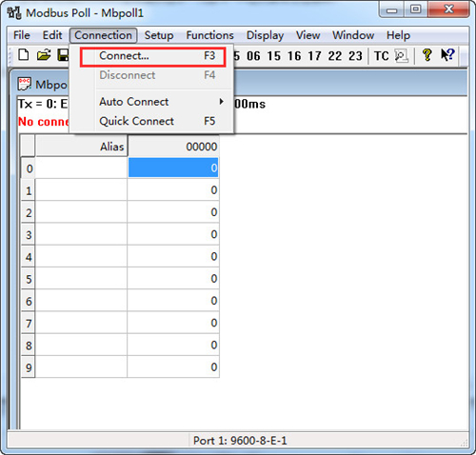The height and width of the screenshot is (455, 476).
Task: Click the Alias column header
Action: coord(81,147)
